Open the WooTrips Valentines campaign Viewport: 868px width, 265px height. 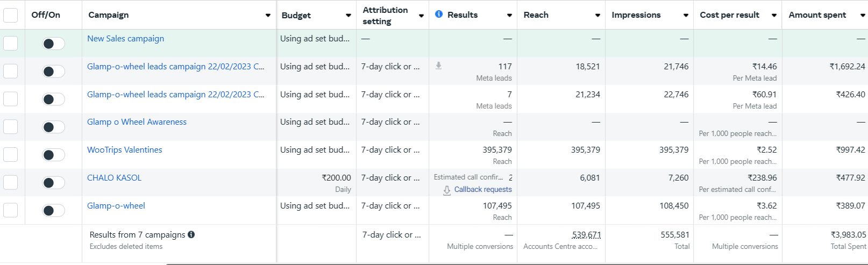124,150
